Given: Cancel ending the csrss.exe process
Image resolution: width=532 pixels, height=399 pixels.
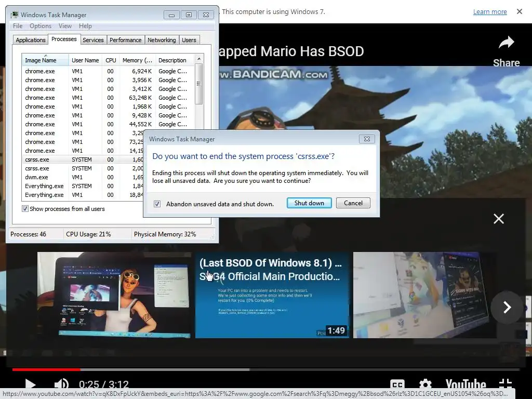Looking at the screenshot, I should tap(353, 203).
